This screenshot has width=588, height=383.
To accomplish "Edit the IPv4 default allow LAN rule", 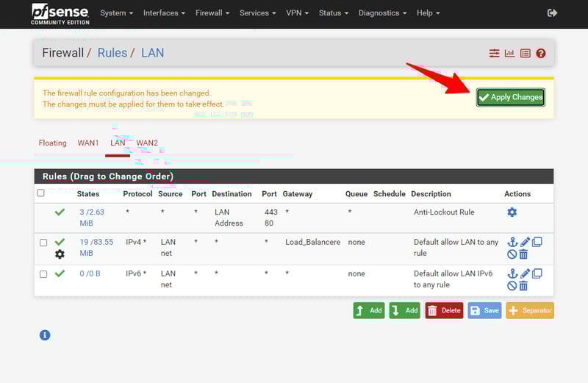I will (x=525, y=242).
